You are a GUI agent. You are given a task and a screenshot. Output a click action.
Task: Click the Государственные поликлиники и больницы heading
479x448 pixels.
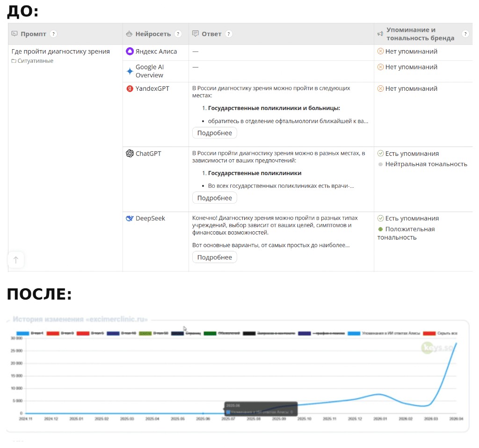pos(274,108)
